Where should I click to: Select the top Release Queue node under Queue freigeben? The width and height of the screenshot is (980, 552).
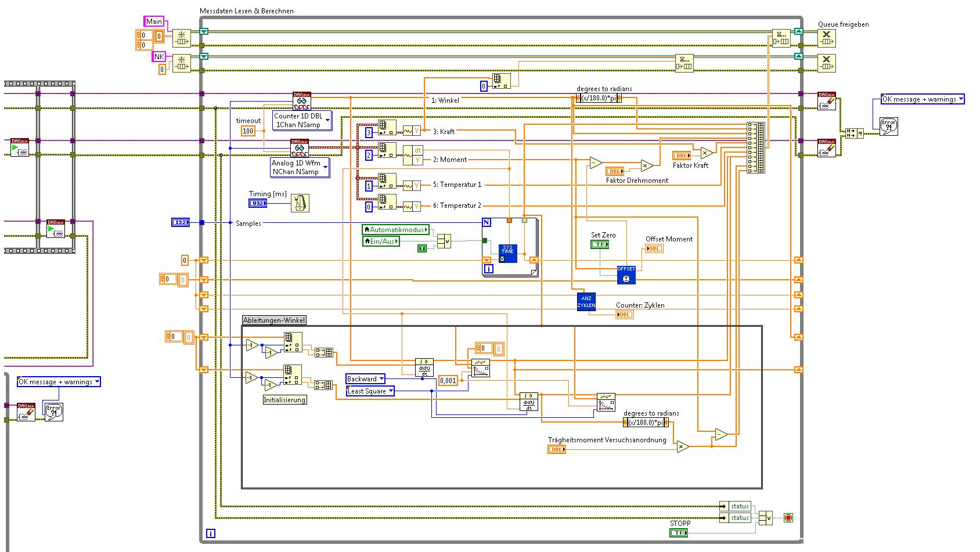coord(827,38)
